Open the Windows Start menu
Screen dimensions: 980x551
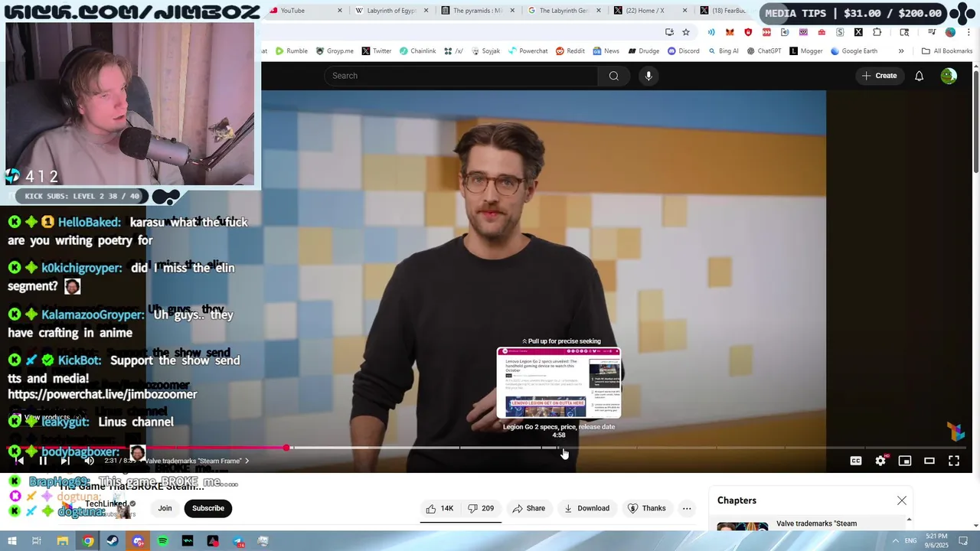pyautogui.click(x=12, y=541)
